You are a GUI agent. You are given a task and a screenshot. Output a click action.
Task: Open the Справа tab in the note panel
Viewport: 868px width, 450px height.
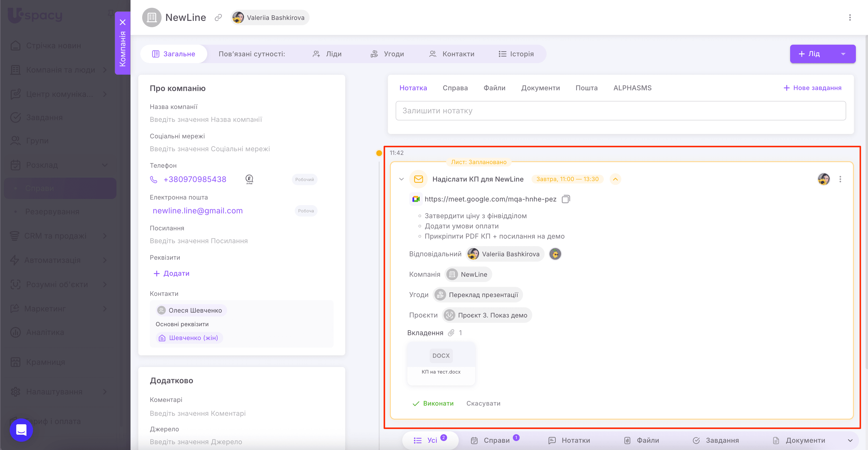(455, 88)
